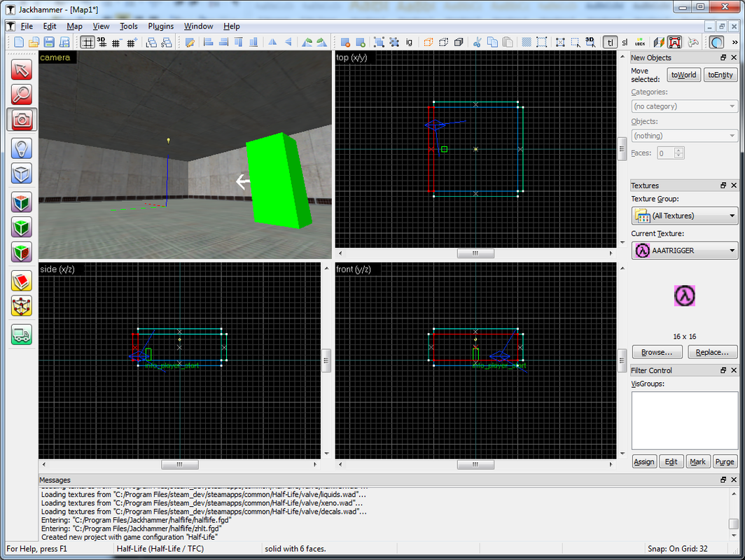
Task: Toggle scaling texture lock 'sl' button
Action: point(625,42)
